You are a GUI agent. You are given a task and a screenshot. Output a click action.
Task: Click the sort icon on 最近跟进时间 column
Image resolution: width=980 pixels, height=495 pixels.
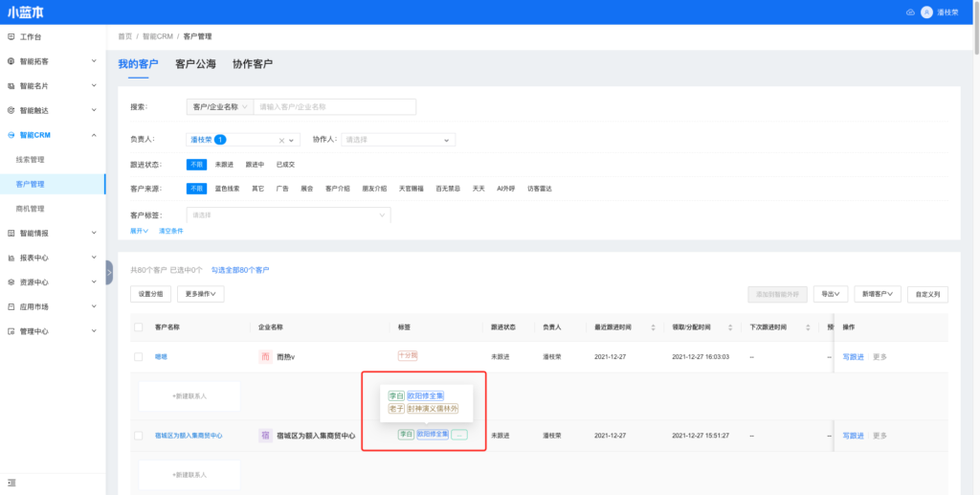(x=653, y=327)
